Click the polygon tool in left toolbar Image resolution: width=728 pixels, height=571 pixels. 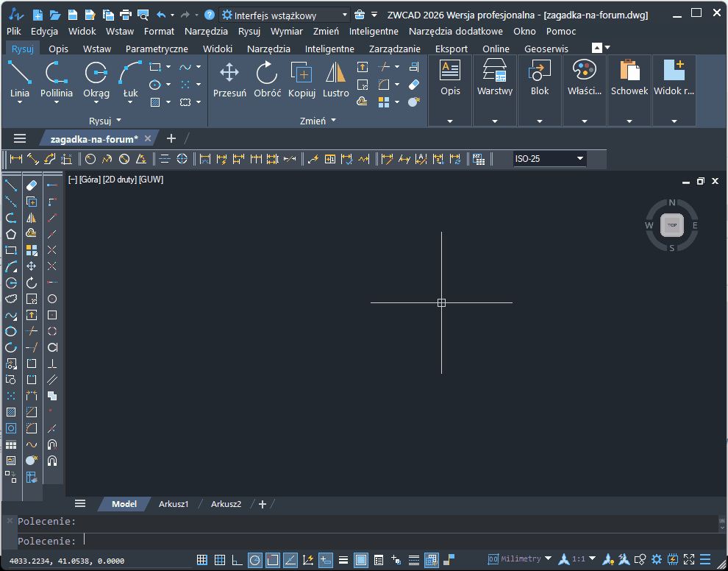tap(11, 234)
